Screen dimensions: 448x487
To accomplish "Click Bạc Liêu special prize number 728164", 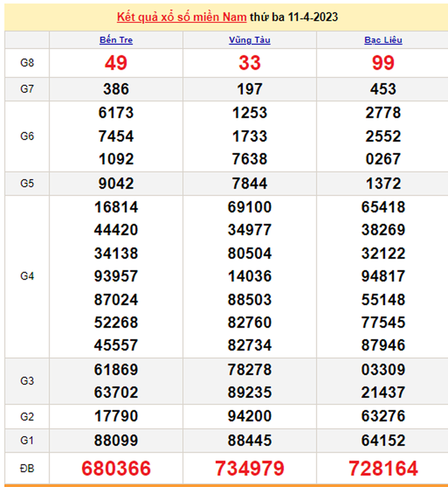I will (x=383, y=468).
